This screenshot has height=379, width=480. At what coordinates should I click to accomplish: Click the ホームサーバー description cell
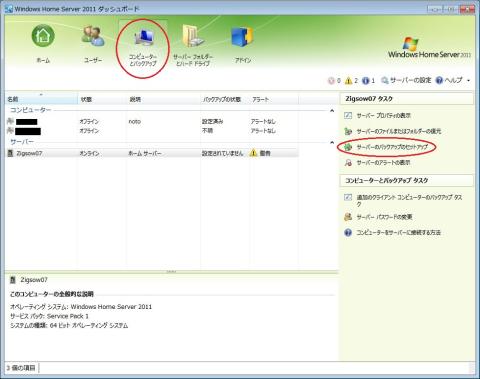145,153
